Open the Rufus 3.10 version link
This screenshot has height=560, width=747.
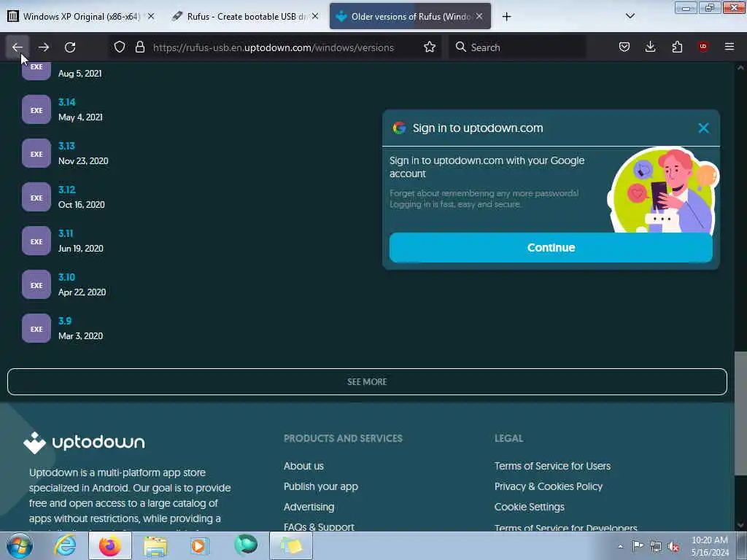point(66,278)
